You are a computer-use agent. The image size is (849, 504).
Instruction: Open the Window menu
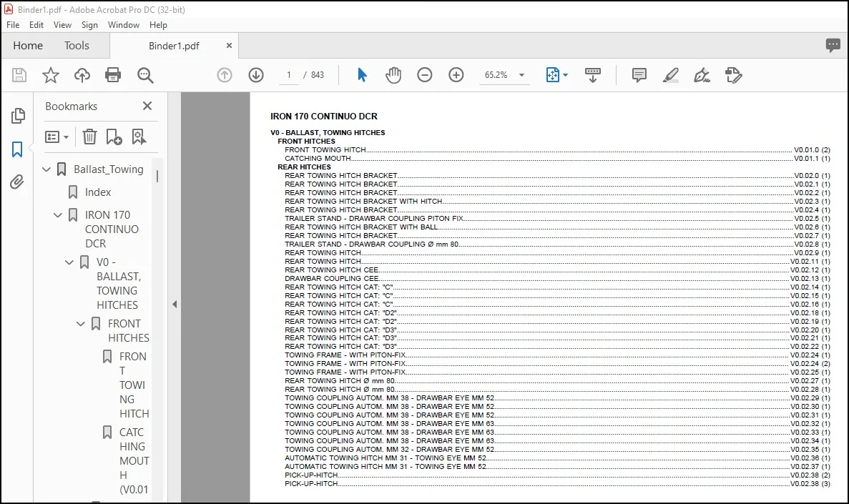124,25
